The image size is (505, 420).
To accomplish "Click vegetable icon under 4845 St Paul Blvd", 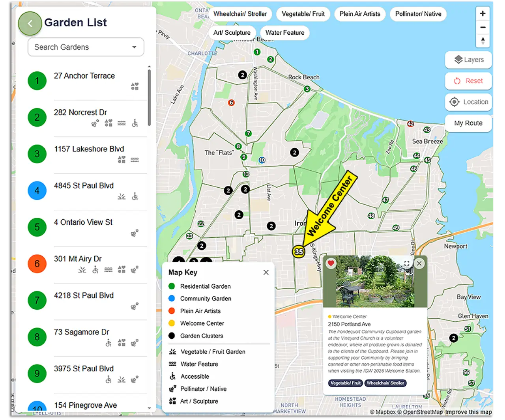I will 122,196.
